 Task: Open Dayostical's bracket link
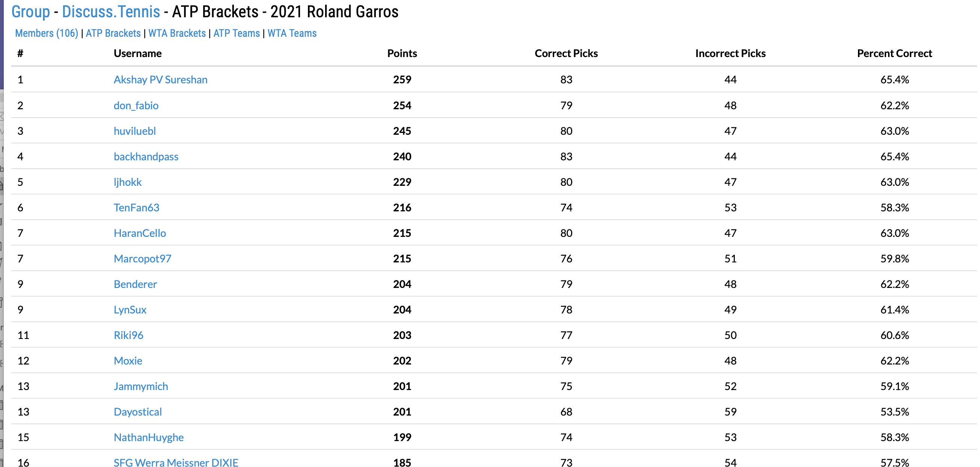(137, 411)
